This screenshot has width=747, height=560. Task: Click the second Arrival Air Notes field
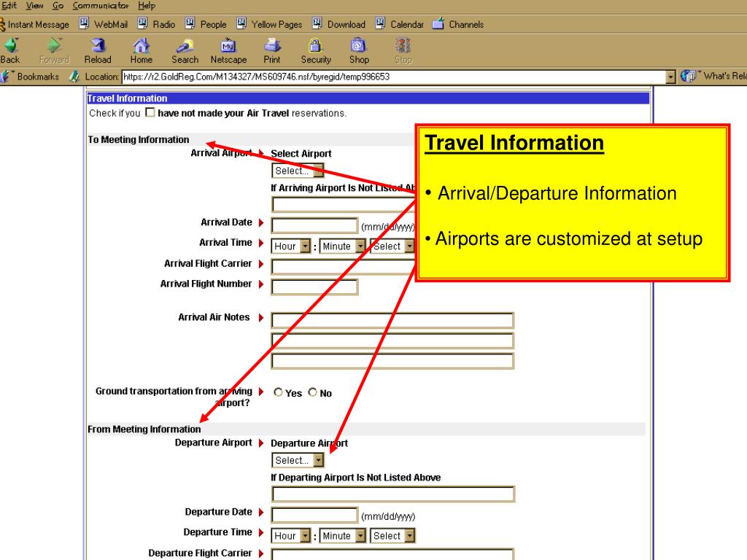[x=392, y=341]
